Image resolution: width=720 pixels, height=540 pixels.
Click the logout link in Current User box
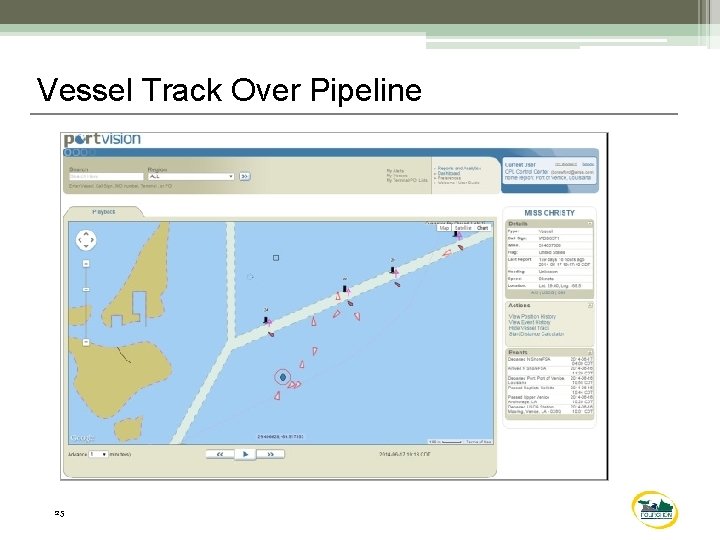588,164
